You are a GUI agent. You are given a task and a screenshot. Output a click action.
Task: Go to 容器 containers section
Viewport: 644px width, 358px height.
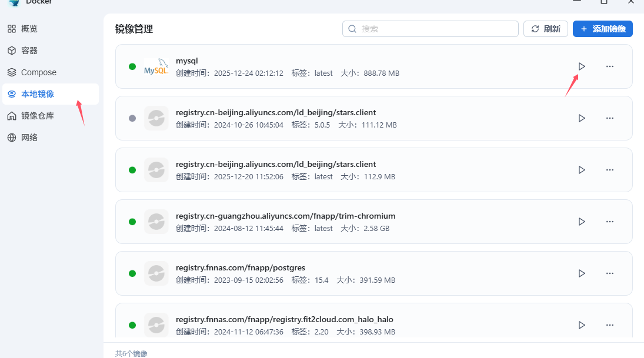click(x=29, y=51)
